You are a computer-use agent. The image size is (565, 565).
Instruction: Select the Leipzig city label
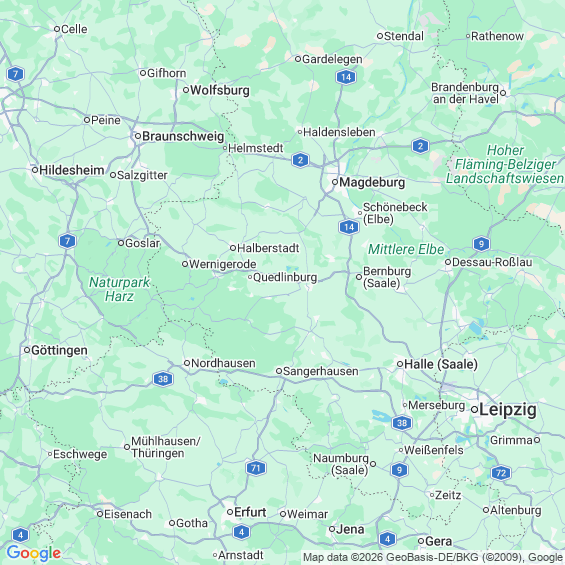coord(508,410)
